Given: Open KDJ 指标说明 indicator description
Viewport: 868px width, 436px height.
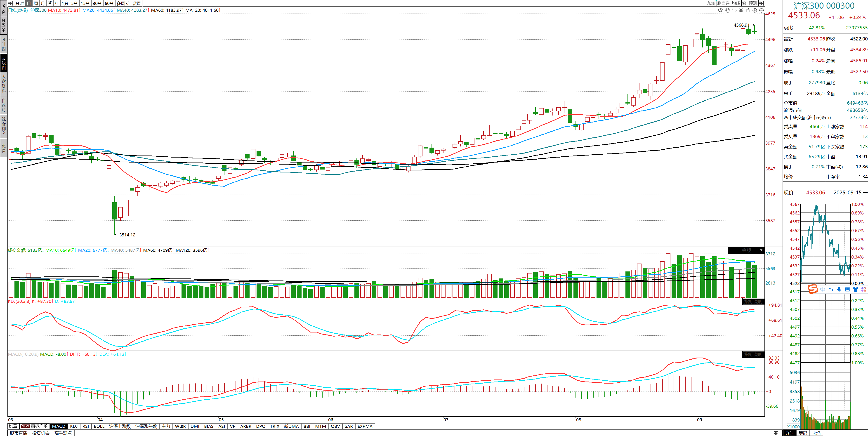Looking at the screenshot, I should [753, 302].
